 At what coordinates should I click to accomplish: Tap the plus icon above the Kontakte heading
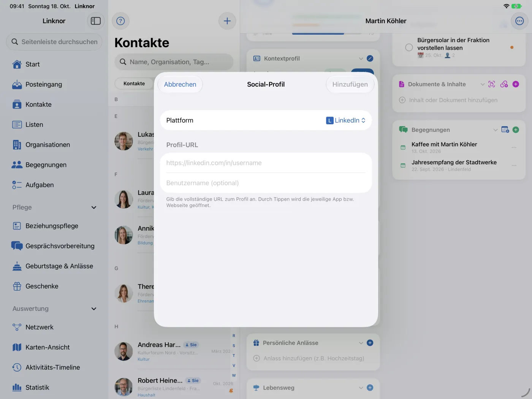tap(227, 21)
